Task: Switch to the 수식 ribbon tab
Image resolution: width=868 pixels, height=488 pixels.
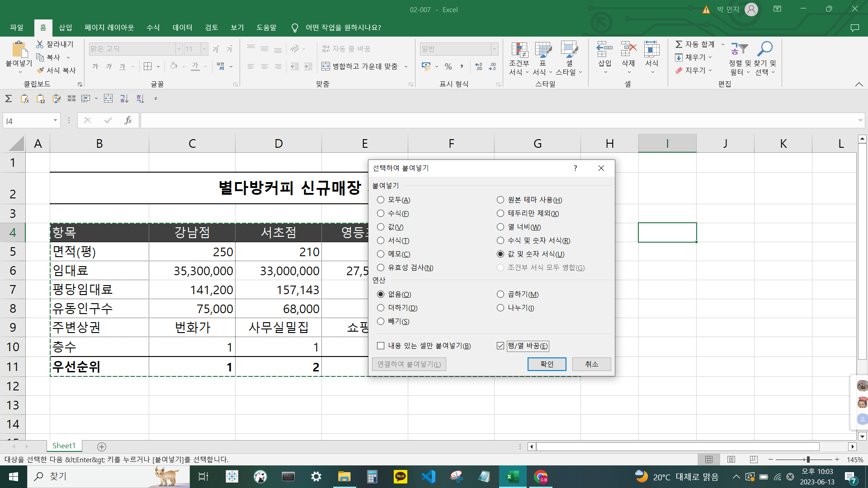Action: point(153,28)
